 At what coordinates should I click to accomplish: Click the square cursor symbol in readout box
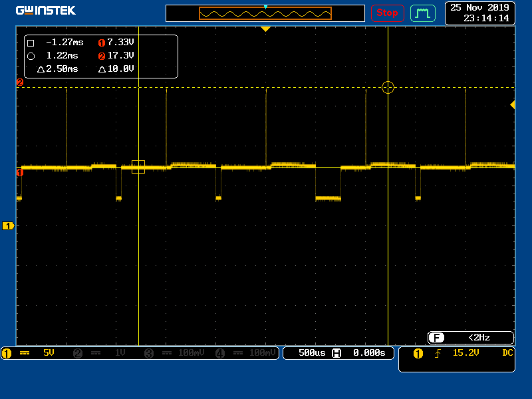coord(31,43)
